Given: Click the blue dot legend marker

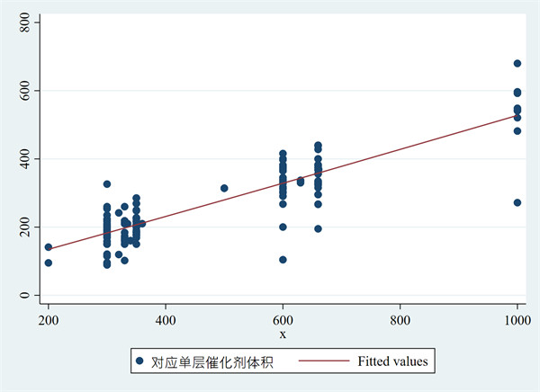Looking at the screenshot, I should [139, 362].
